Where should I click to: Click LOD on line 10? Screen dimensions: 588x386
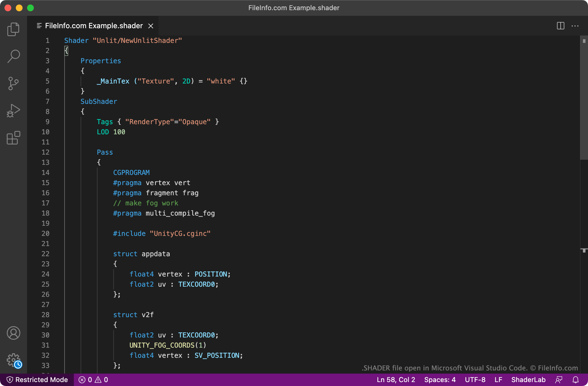click(103, 132)
